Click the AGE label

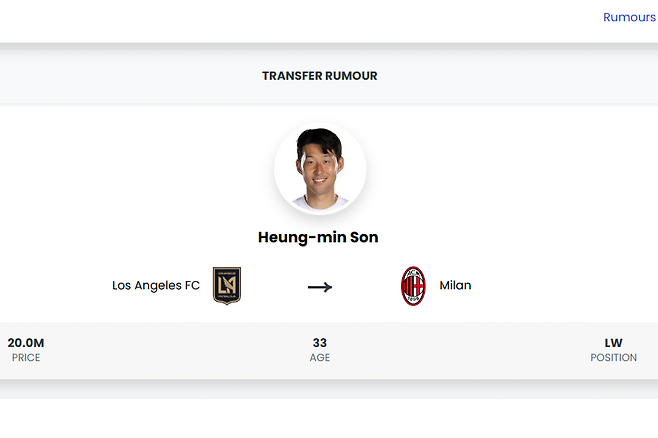(x=320, y=358)
